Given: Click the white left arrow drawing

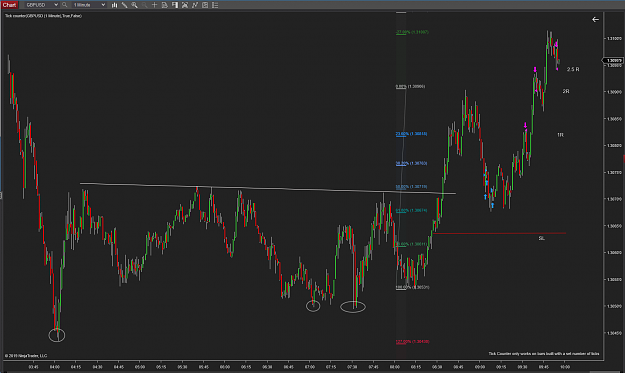Looking at the screenshot, I should point(595,20).
